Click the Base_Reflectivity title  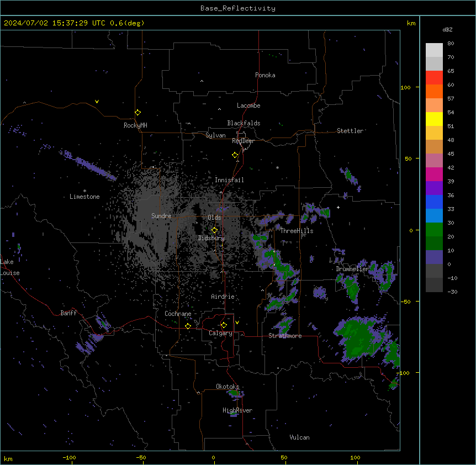(238, 8)
